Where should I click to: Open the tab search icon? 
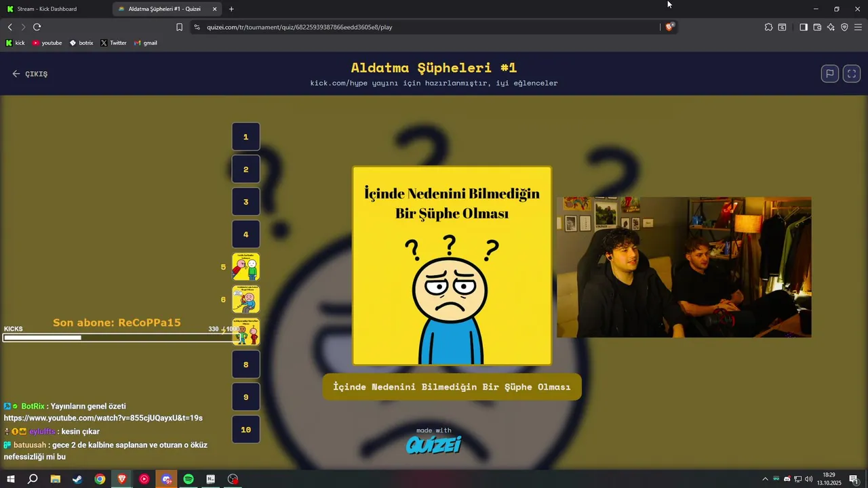(782, 27)
